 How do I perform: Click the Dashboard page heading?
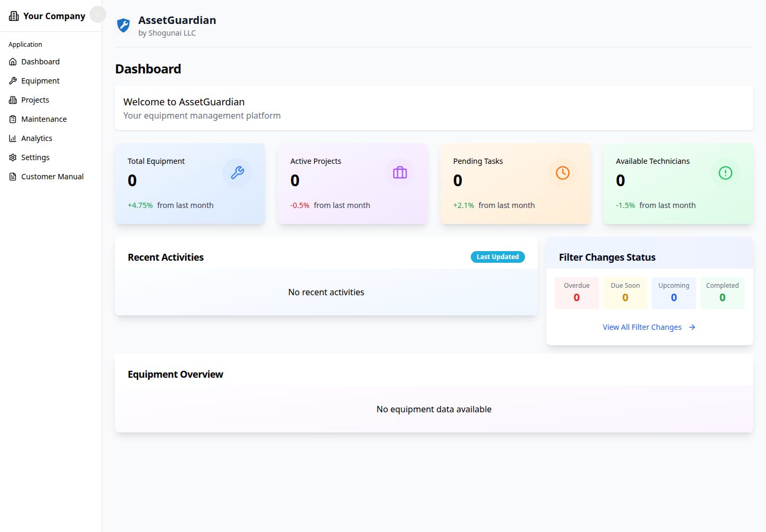point(148,69)
